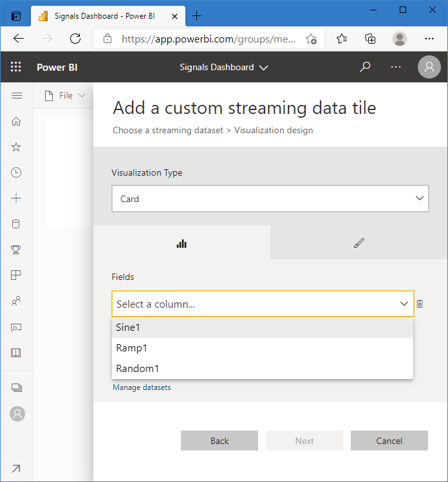
Task: Click the browser back arrow
Action: 19,39
